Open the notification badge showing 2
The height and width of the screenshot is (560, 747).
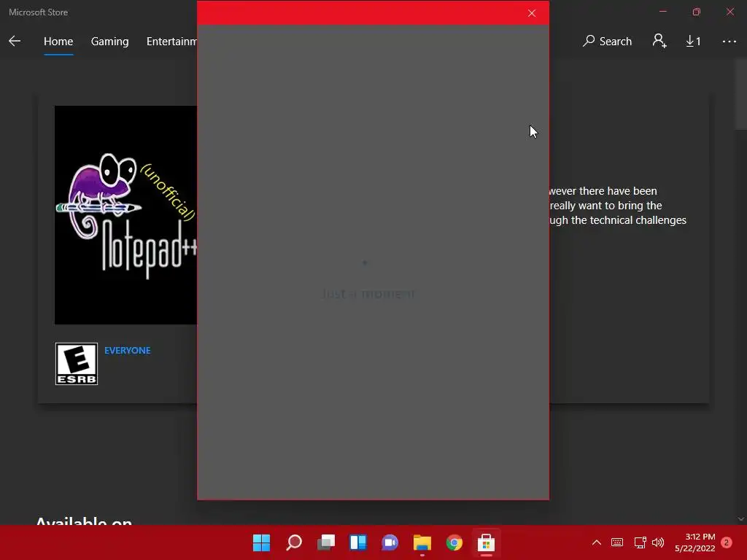726,542
